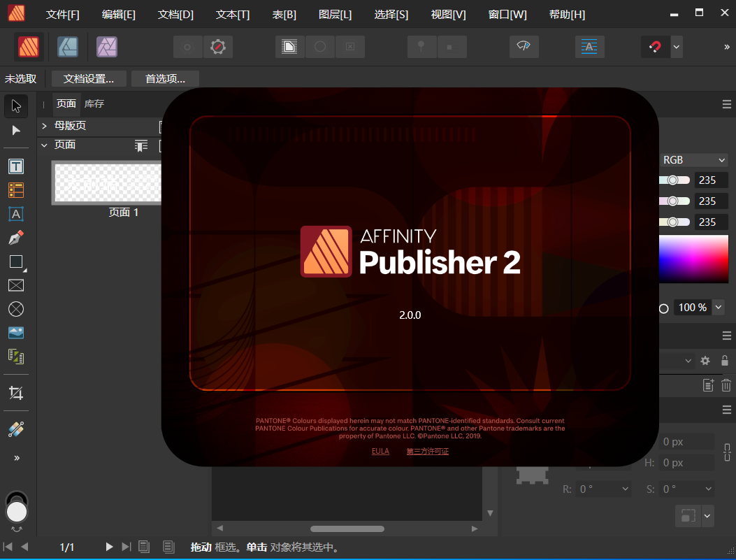This screenshot has height=560, width=736.
Task: Click the padlock icon in right panel
Action: click(725, 361)
